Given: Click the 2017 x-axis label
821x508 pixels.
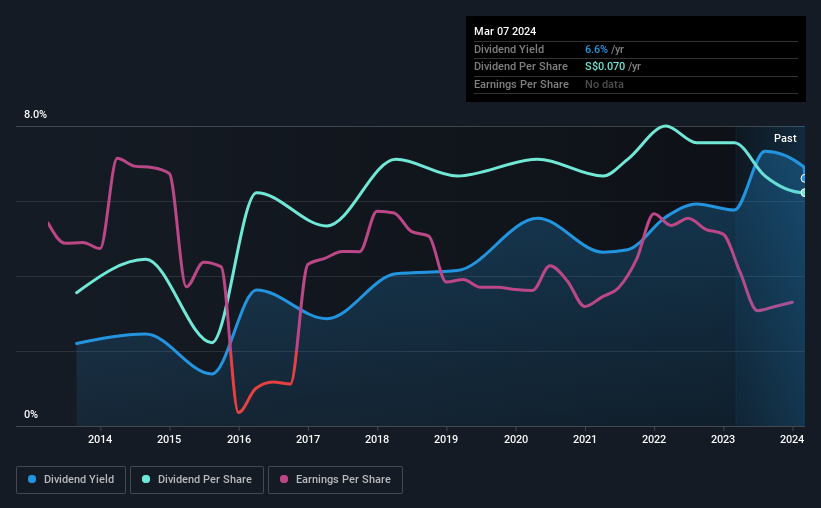Looking at the screenshot, I should coord(308,439).
